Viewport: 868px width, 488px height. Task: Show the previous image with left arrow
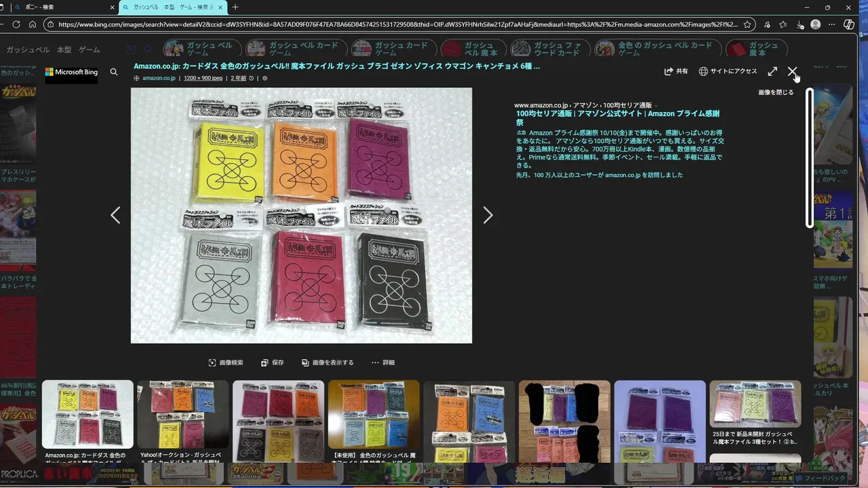coord(115,215)
